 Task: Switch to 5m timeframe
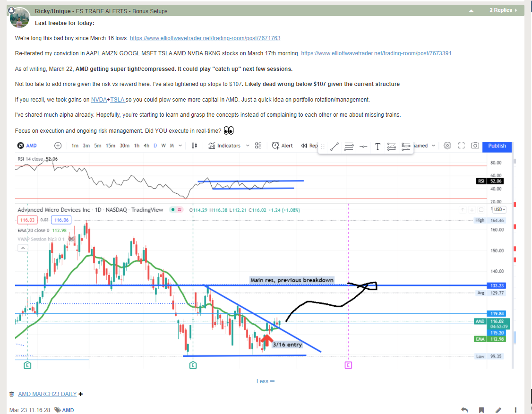pos(98,146)
